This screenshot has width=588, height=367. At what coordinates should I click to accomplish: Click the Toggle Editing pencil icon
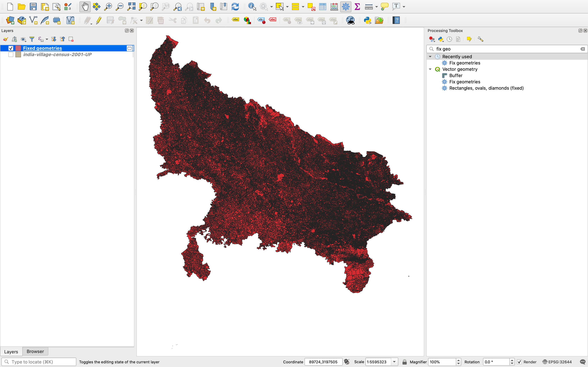coord(99,20)
